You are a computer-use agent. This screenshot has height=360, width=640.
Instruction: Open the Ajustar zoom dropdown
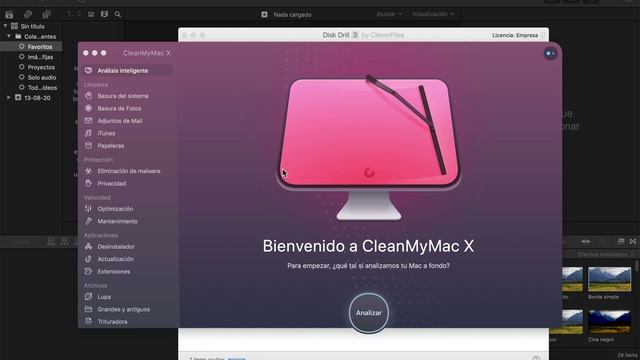coord(389,14)
